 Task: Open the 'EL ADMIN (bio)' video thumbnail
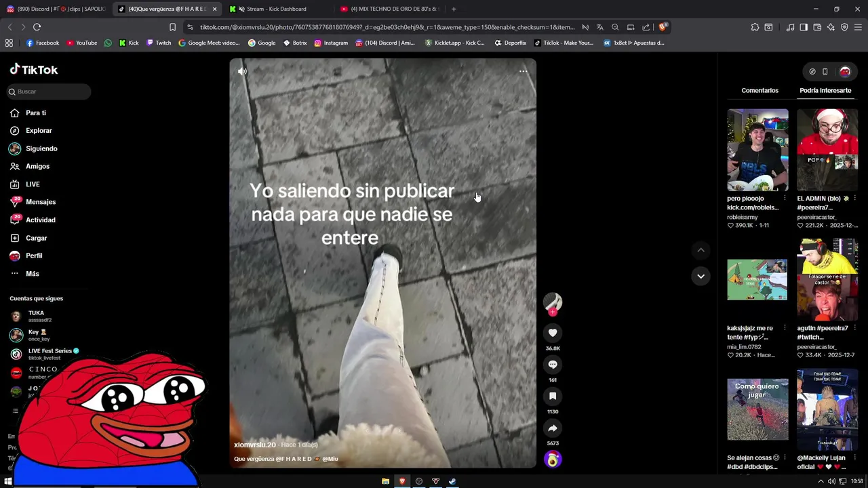click(x=827, y=150)
